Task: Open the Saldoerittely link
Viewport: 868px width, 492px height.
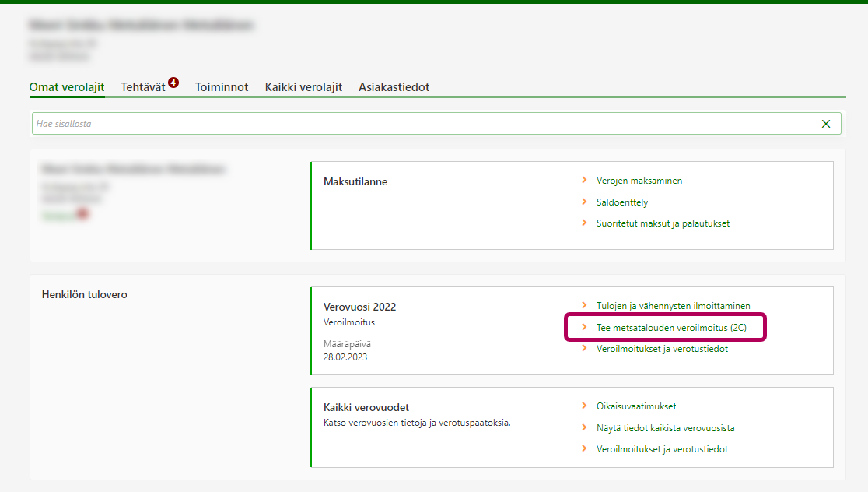Action: click(x=621, y=202)
